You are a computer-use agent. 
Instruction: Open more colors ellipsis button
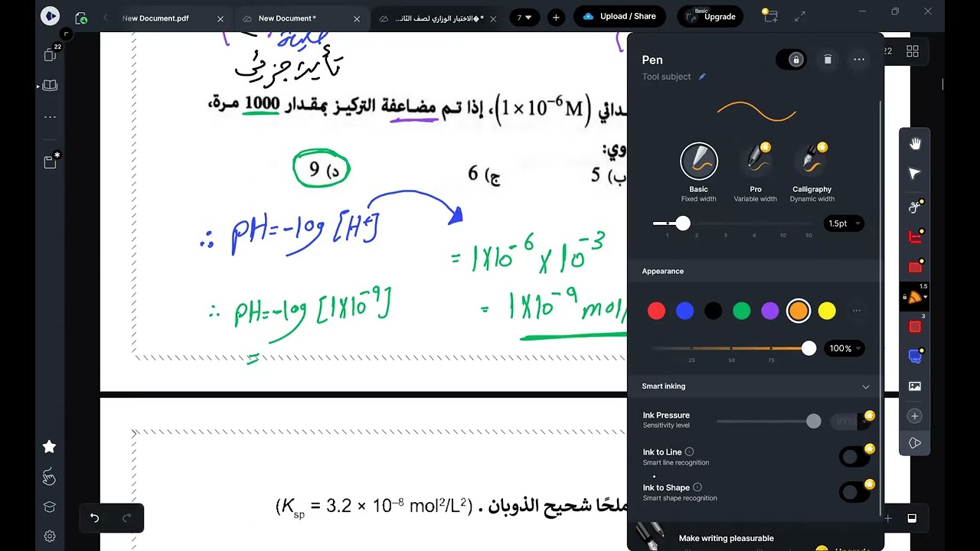pyautogui.click(x=856, y=311)
